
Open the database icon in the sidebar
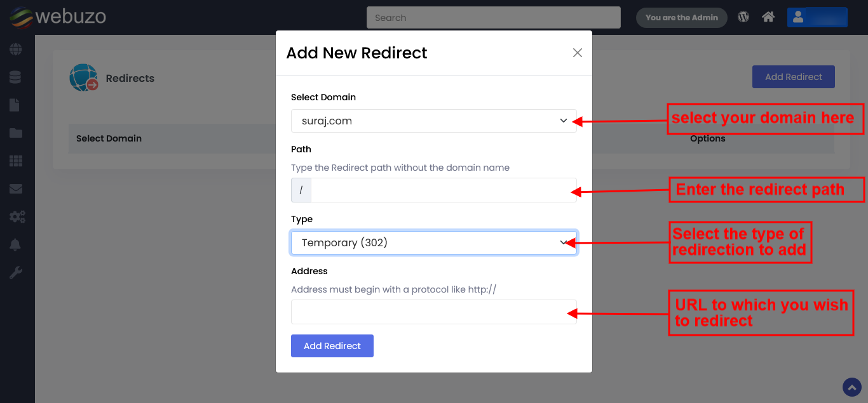coord(15,77)
